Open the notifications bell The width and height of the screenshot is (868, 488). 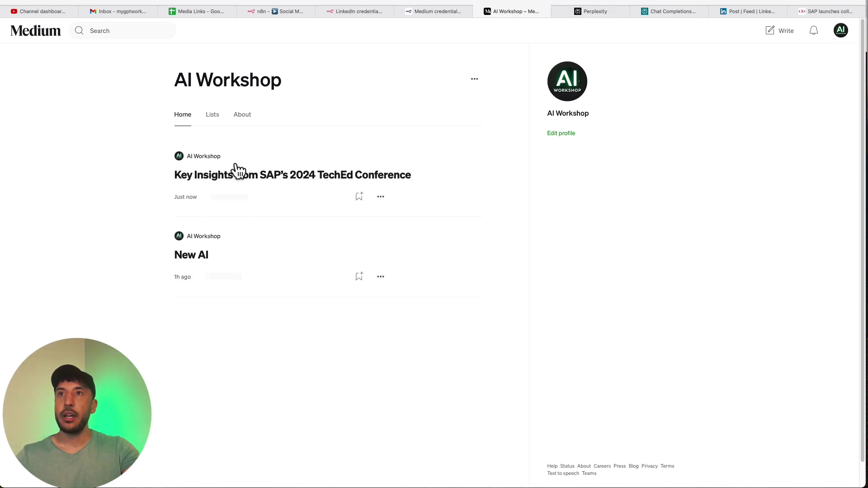pos(814,31)
